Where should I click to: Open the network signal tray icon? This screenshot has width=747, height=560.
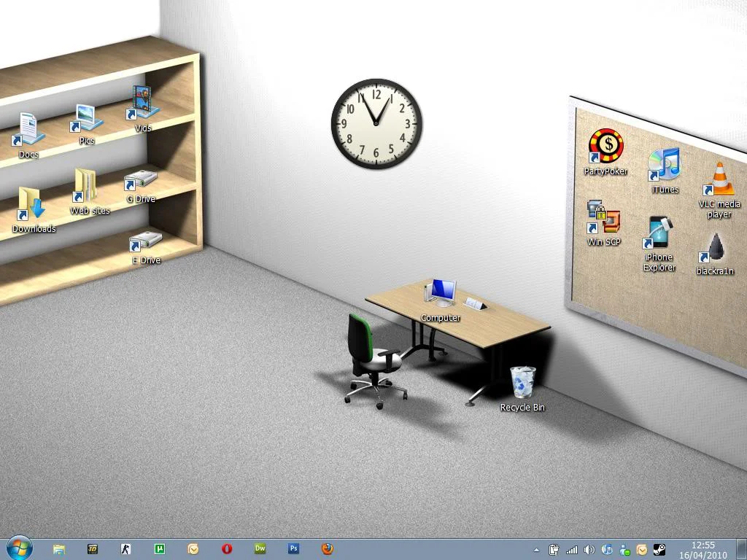[572, 550]
